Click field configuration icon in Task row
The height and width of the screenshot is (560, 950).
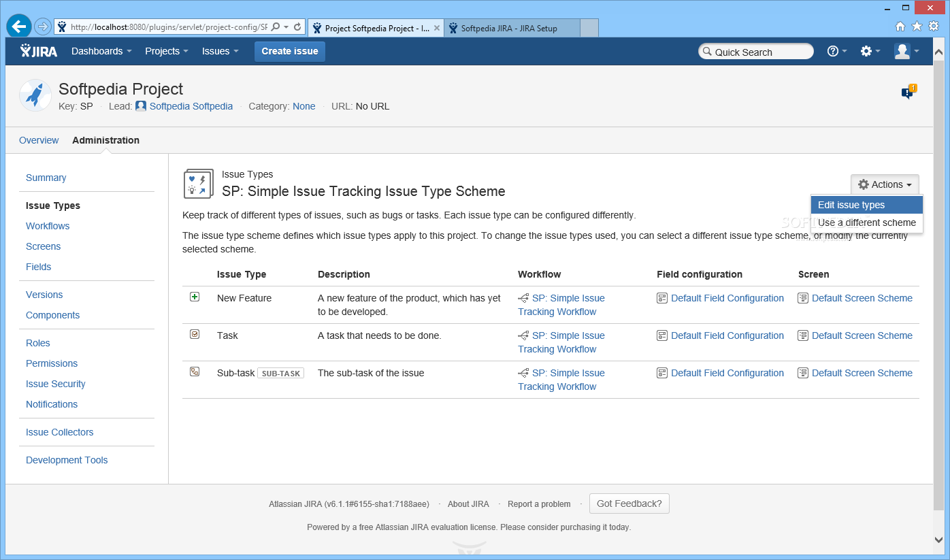click(662, 335)
